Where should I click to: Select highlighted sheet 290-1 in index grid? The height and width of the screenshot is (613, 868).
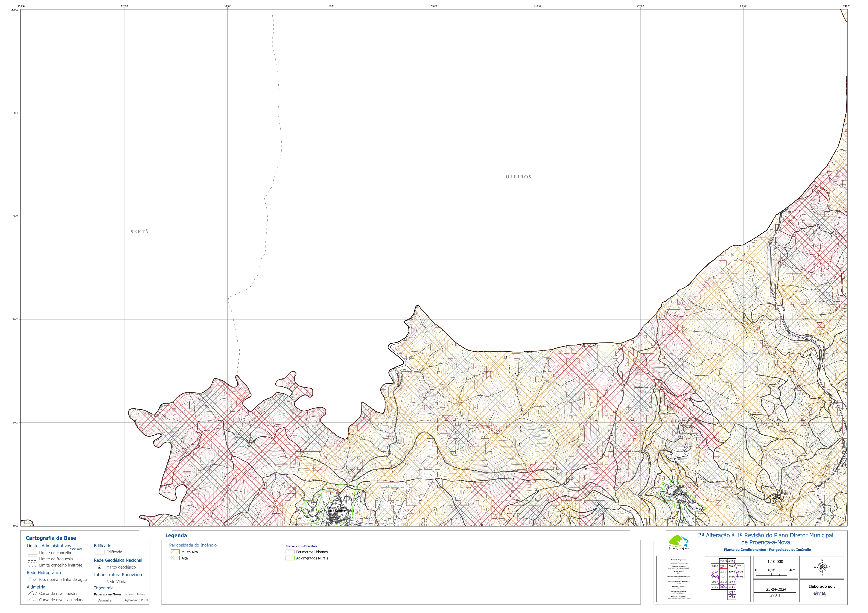(x=724, y=566)
